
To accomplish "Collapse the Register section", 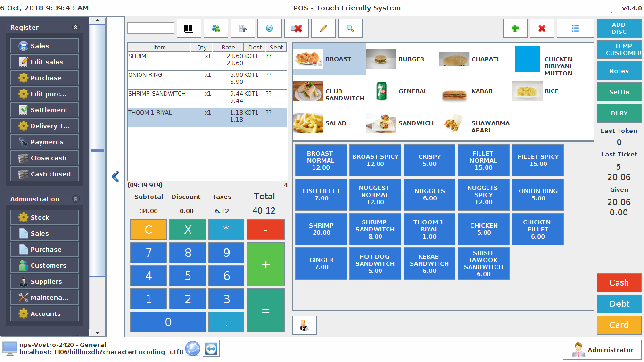I will (x=76, y=28).
